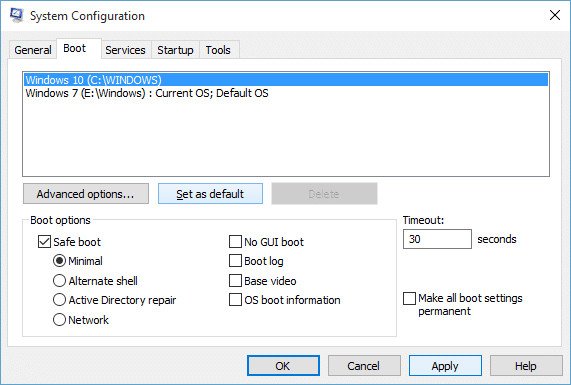Switch to the General tab
571x385 pixels.
point(33,50)
